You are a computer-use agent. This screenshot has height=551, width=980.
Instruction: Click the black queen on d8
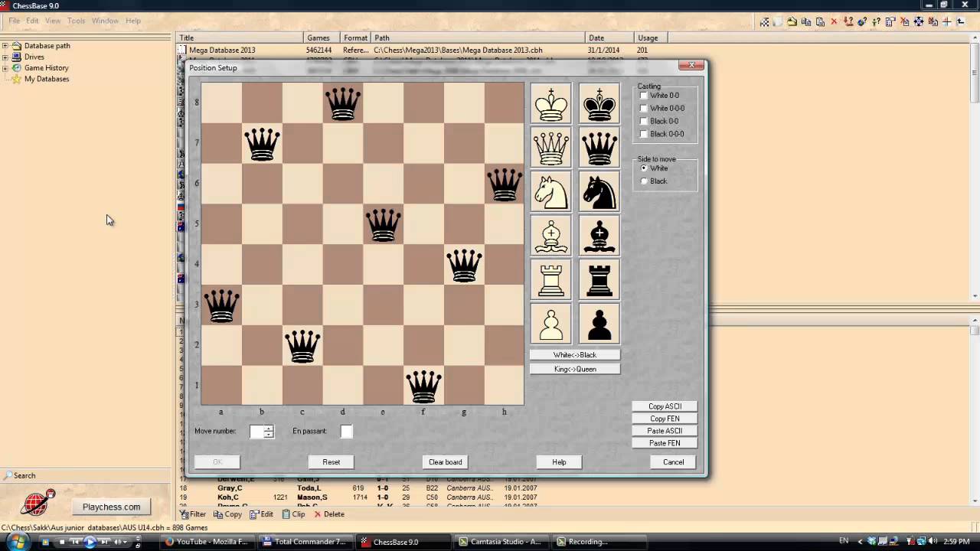click(x=342, y=103)
